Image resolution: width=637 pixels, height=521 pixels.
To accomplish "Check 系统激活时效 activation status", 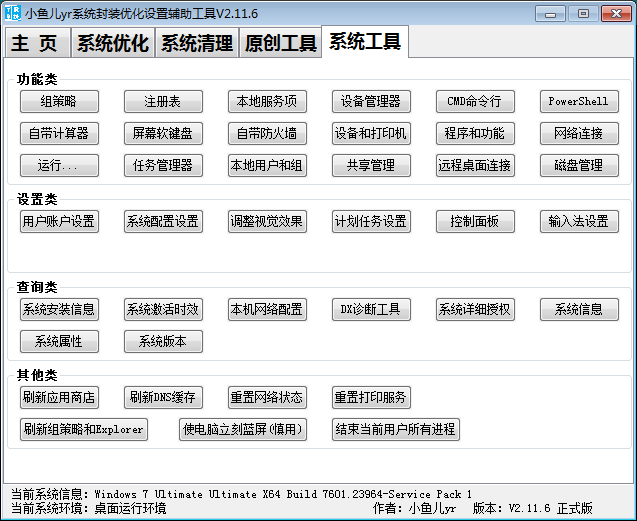I will (x=163, y=310).
